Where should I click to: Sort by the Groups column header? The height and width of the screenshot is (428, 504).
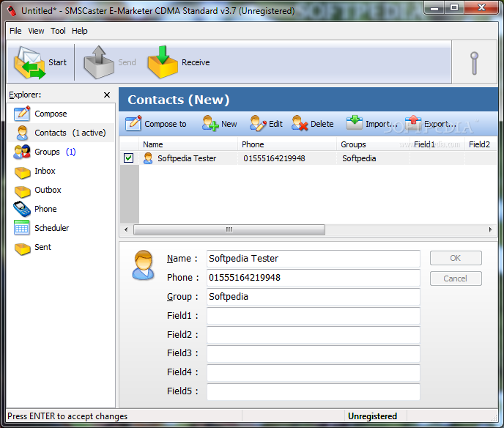click(373, 144)
